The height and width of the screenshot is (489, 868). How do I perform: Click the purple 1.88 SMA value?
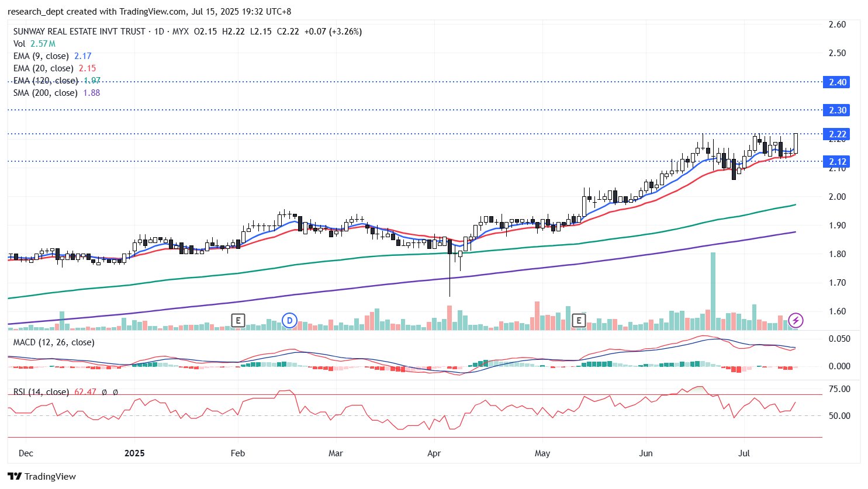coord(91,93)
